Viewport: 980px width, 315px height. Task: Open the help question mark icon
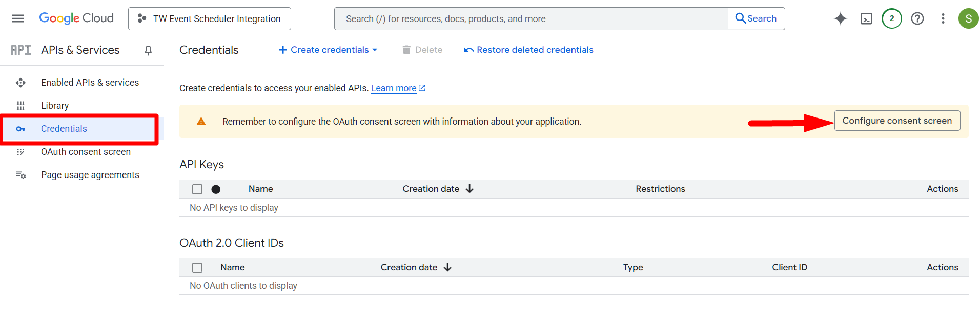click(x=917, y=19)
